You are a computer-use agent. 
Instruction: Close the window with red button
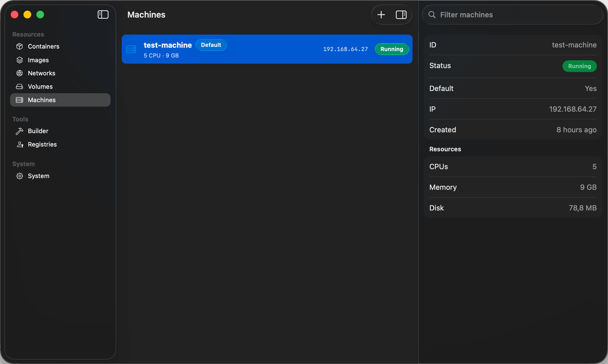(15, 15)
